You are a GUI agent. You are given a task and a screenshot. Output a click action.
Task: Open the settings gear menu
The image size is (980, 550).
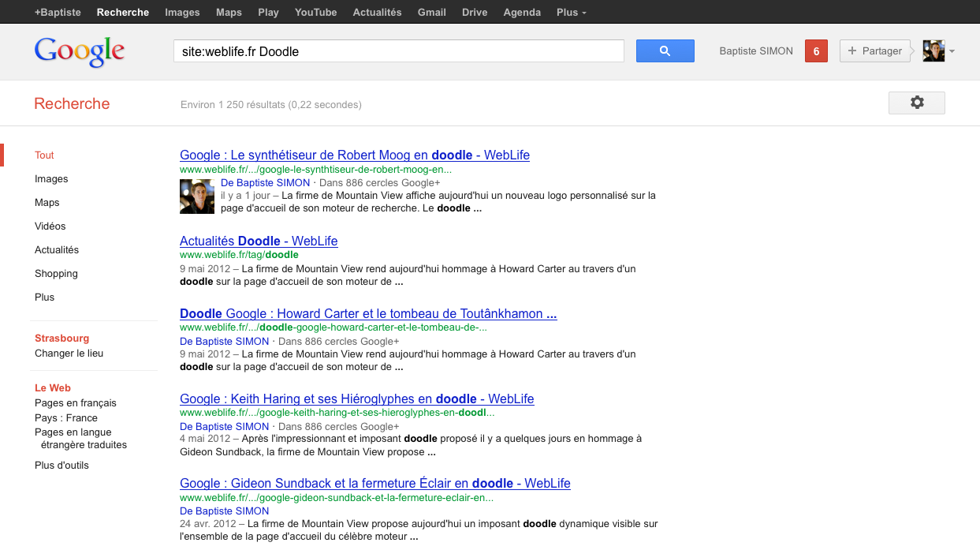(916, 103)
